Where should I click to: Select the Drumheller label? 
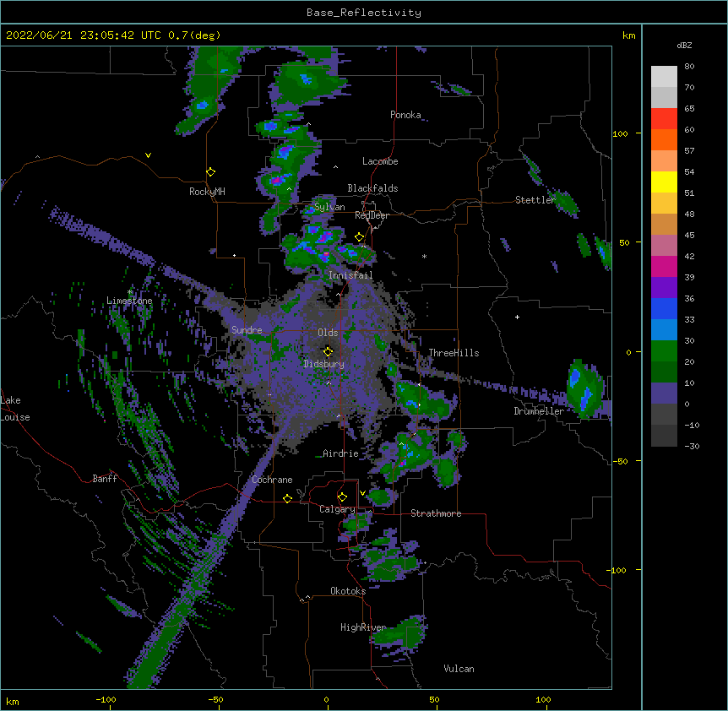(539, 411)
